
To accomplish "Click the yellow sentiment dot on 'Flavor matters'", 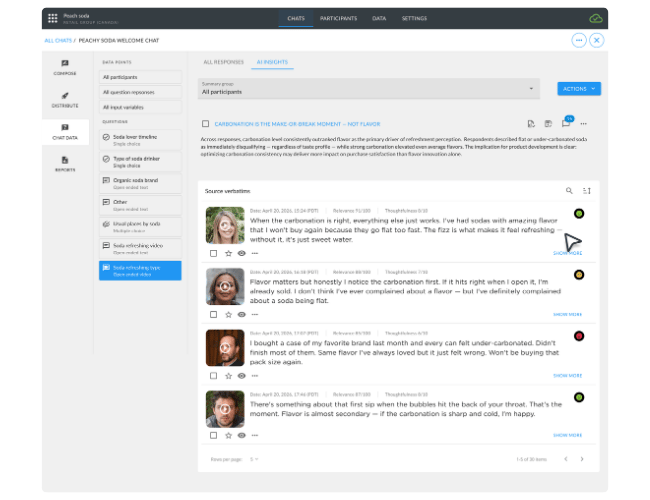I will (579, 274).
